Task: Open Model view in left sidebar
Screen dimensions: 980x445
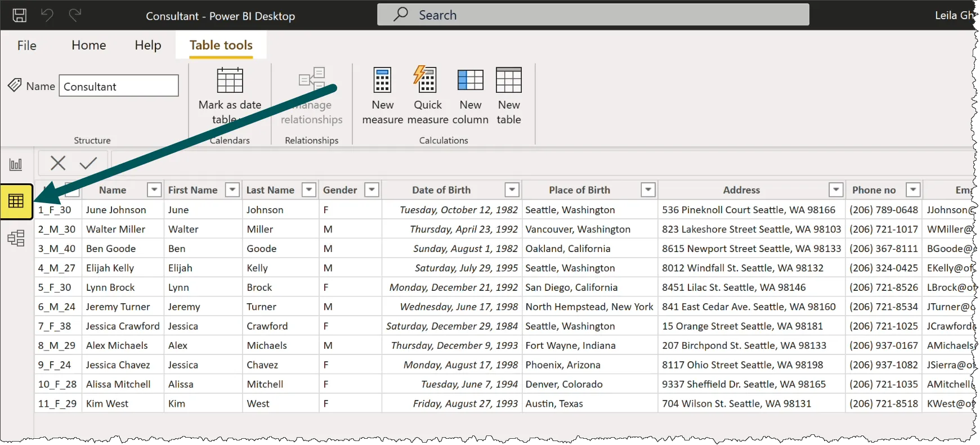Action: pos(16,238)
